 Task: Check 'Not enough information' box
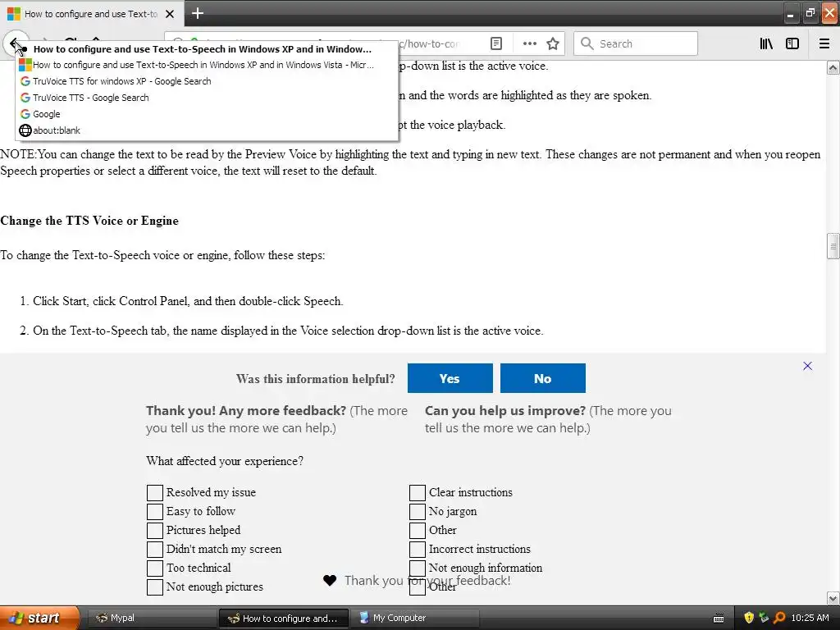[418, 568]
